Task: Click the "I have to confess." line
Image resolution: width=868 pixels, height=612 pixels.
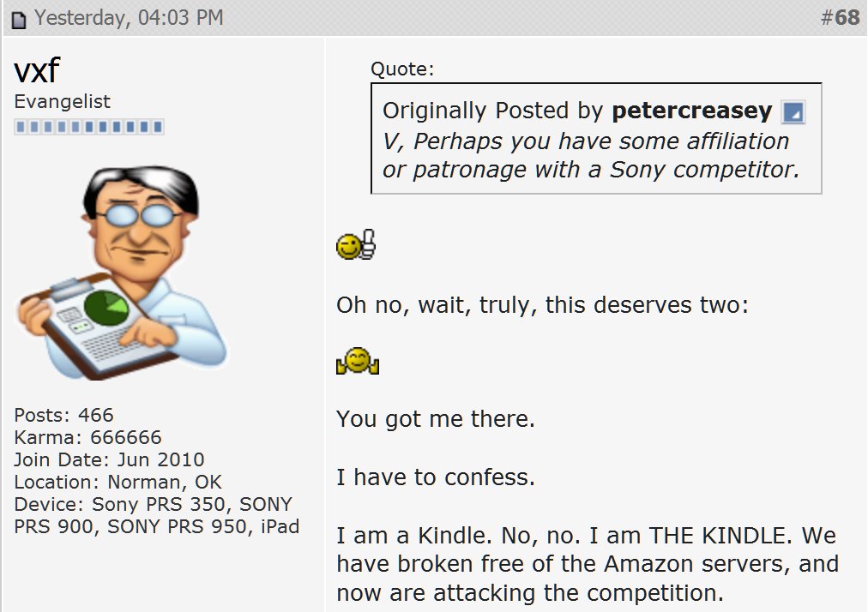Action: tap(436, 477)
